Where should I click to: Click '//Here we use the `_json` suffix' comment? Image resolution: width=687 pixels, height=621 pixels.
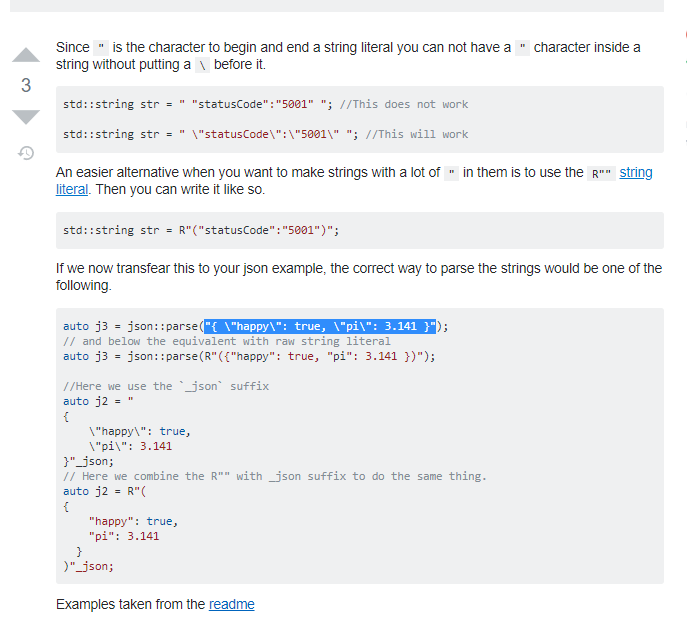pyautogui.click(x=166, y=386)
